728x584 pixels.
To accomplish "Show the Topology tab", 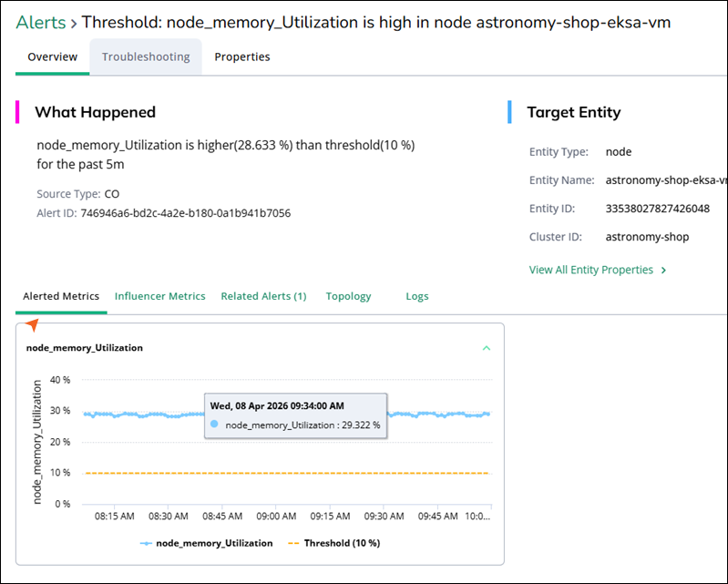I will tap(348, 296).
